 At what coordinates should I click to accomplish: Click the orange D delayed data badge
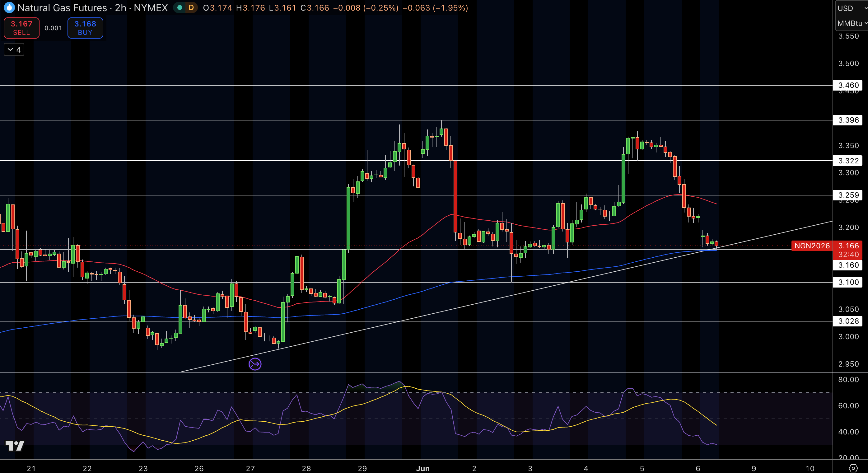pyautogui.click(x=191, y=7)
